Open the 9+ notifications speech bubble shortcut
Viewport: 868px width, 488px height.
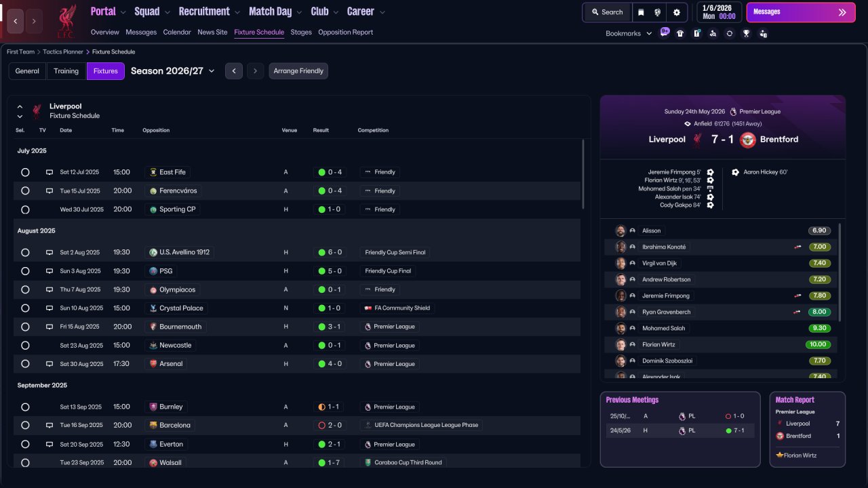(x=665, y=33)
